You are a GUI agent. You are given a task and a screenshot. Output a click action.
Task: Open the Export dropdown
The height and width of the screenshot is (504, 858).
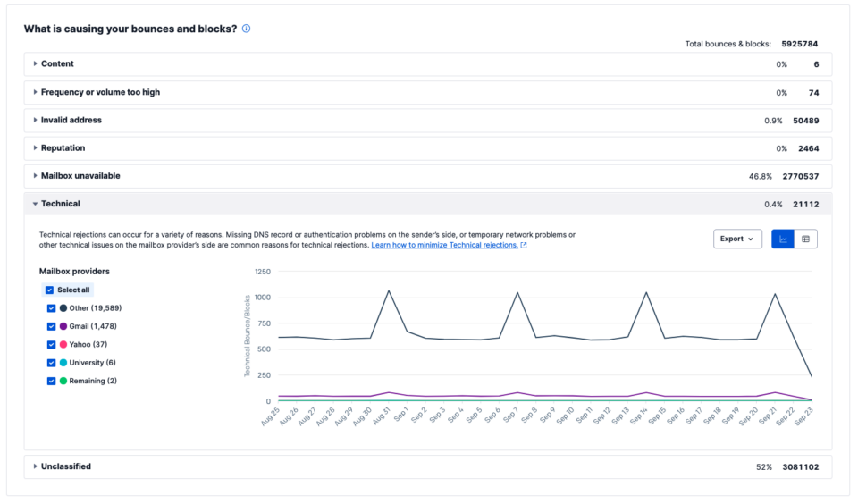[x=737, y=239]
